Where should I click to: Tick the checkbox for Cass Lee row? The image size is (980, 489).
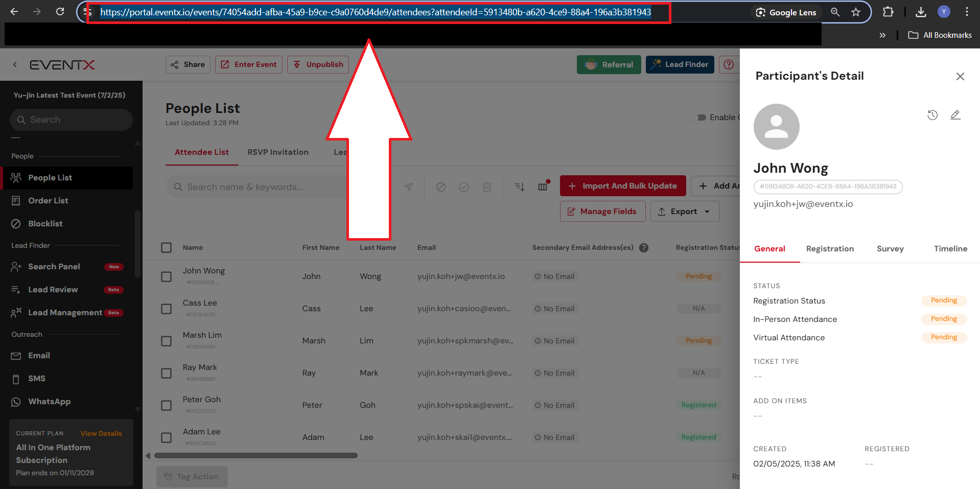tap(166, 309)
